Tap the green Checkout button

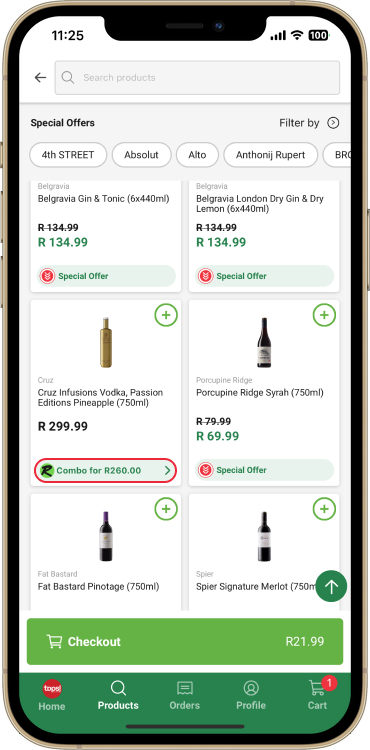[x=185, y=641]
